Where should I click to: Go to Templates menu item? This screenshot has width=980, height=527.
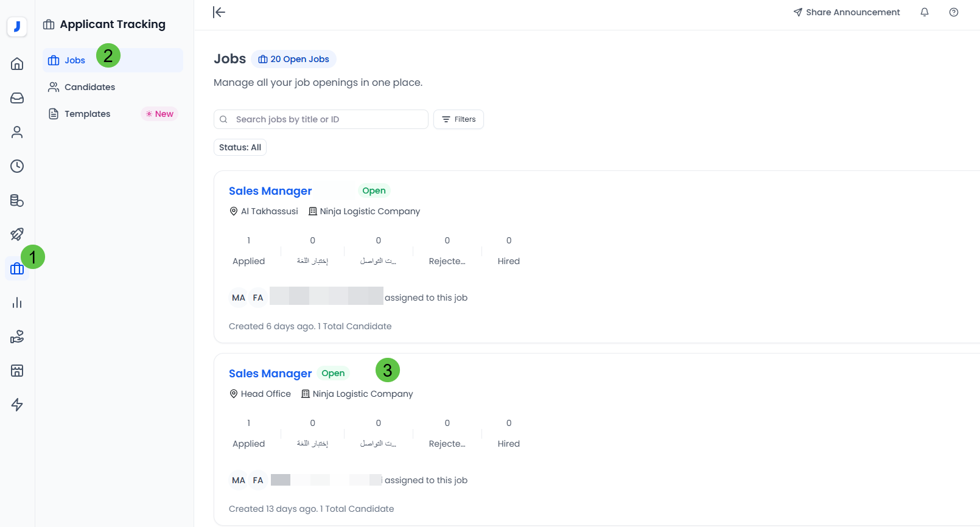point(87,114)
